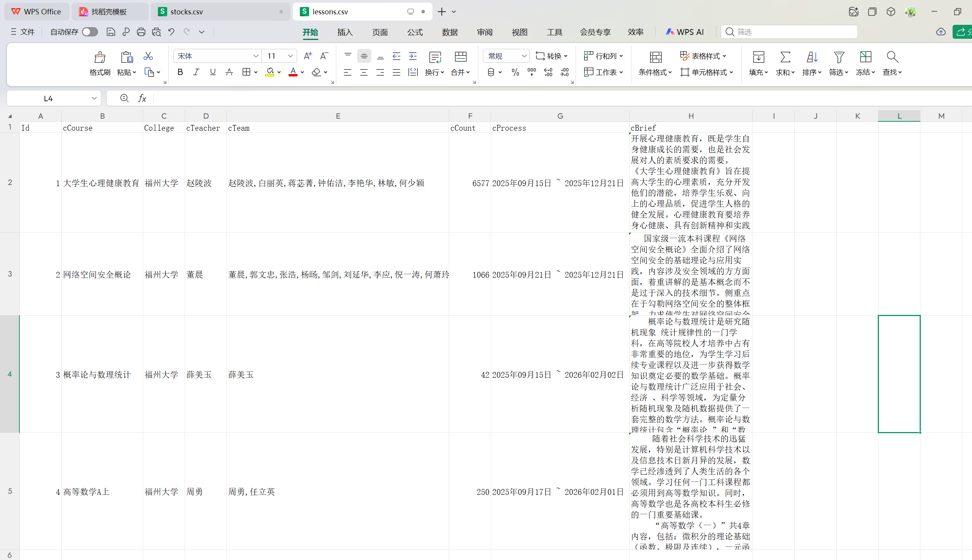Switch to the 插入 (Insert) ribbon tab

pos(345,32)
